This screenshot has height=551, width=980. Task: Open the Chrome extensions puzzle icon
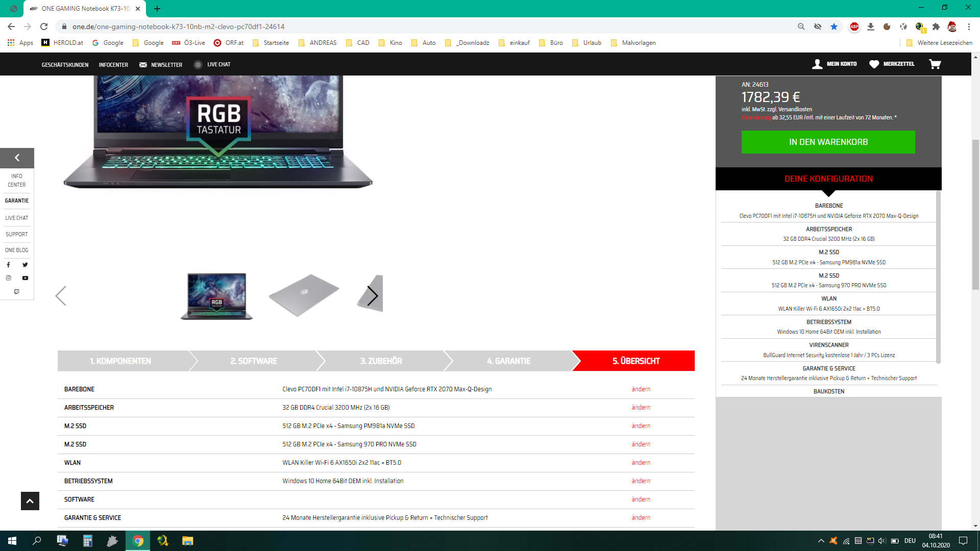point(936,27)
